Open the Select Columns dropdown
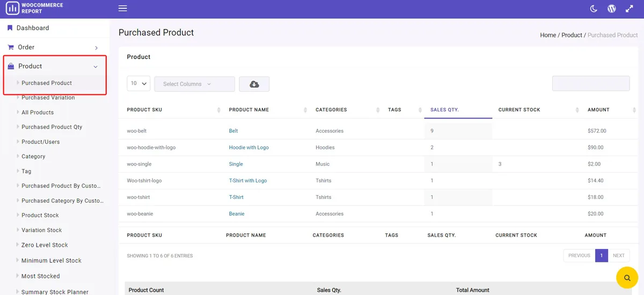This screenshot has width=644, height=295. click(x=195, y=84)
